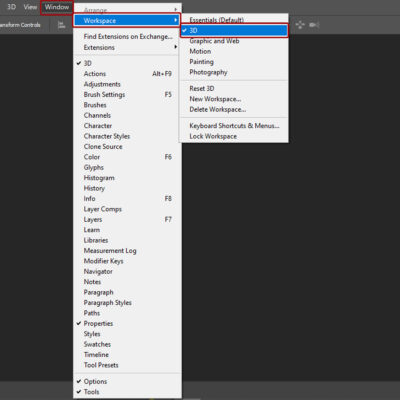The width and height of the screenshot is (400, 400).
Task: Toggle the Character panel entry
Action: [x=127, y=126]
